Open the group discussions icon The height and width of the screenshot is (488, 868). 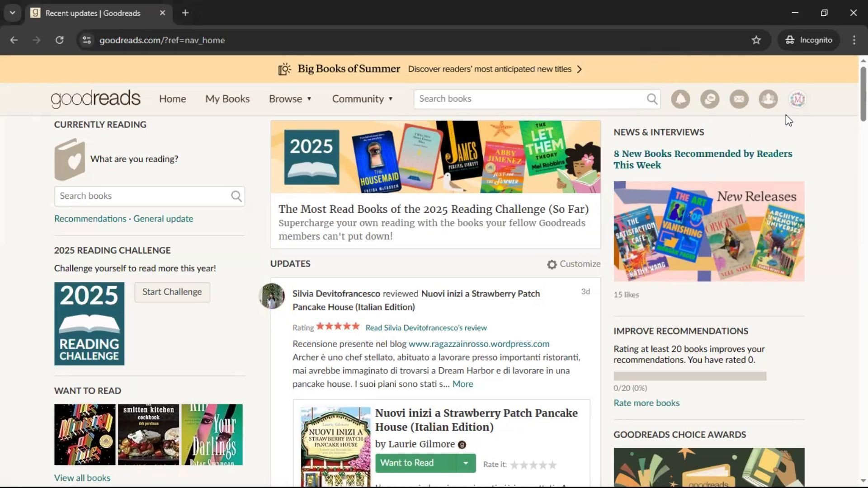(710, 99)
